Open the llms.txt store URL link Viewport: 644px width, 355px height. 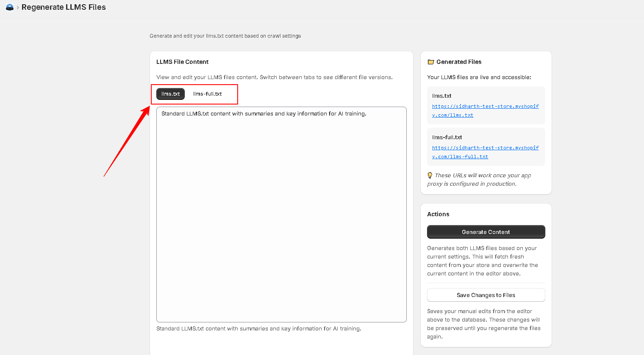pyautogui.click(x=485, y=111)
